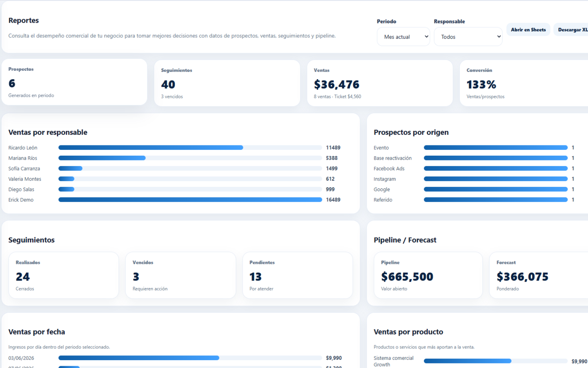Click the Conversión 133% card
588x368 pixels.
click(x=524, y=83)
